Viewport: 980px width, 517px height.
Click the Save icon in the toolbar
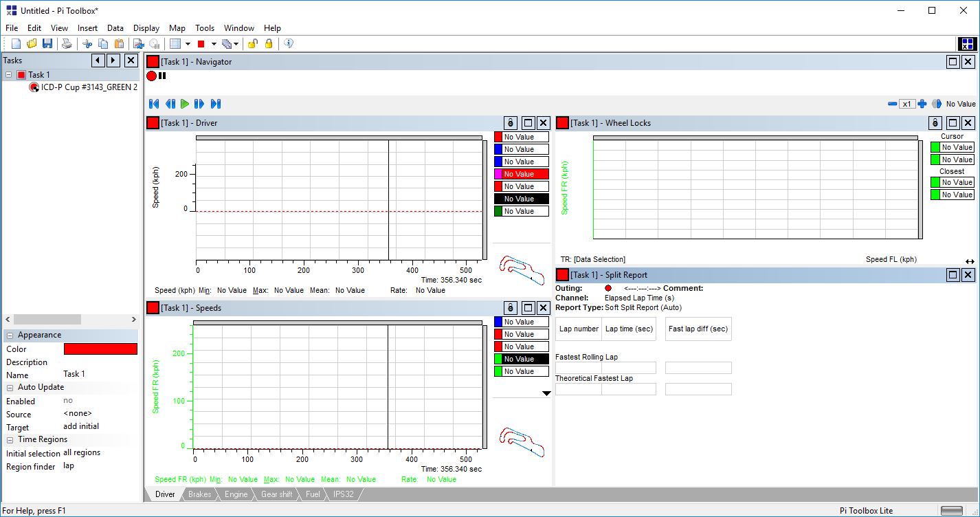(47, 43)
